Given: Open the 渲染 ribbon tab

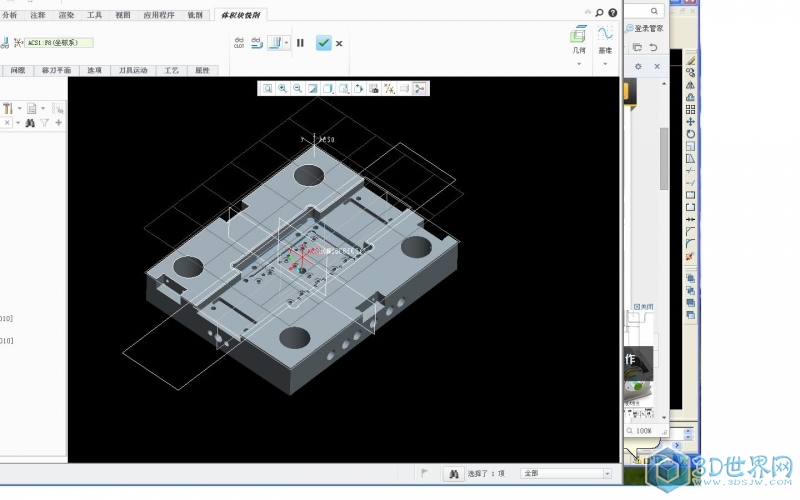Looking at the screenshot, I should pos(66,15).
